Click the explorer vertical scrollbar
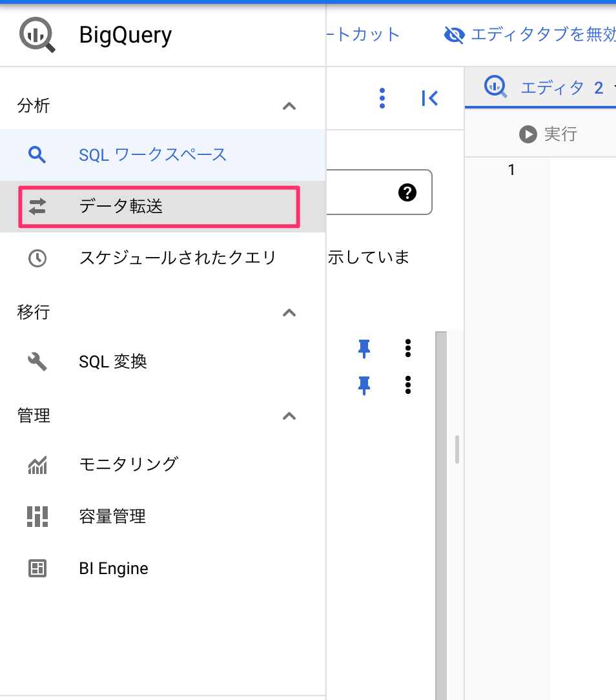The image size is (616, 700). [441, 515]
